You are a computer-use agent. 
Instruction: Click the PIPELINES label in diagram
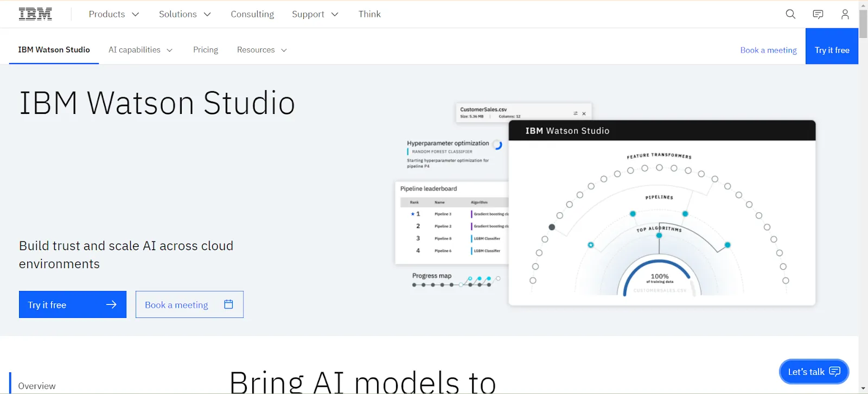coord(659,198)
